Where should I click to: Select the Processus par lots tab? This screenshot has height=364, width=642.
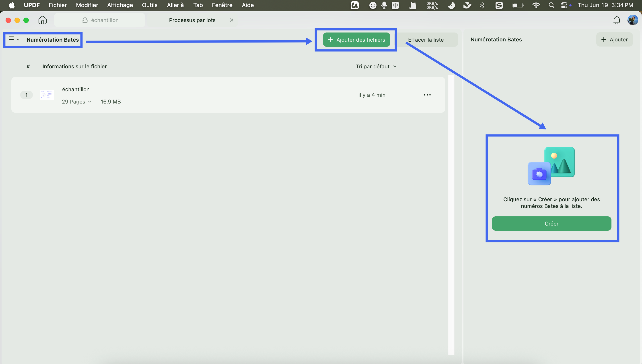(x=192, y=20)
